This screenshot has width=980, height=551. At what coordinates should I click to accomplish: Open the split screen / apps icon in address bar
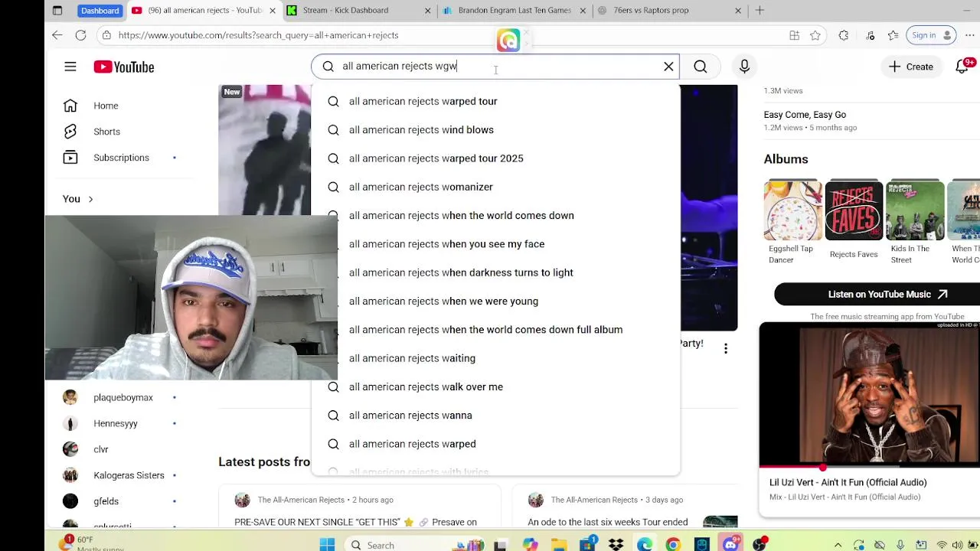point(794,35)
